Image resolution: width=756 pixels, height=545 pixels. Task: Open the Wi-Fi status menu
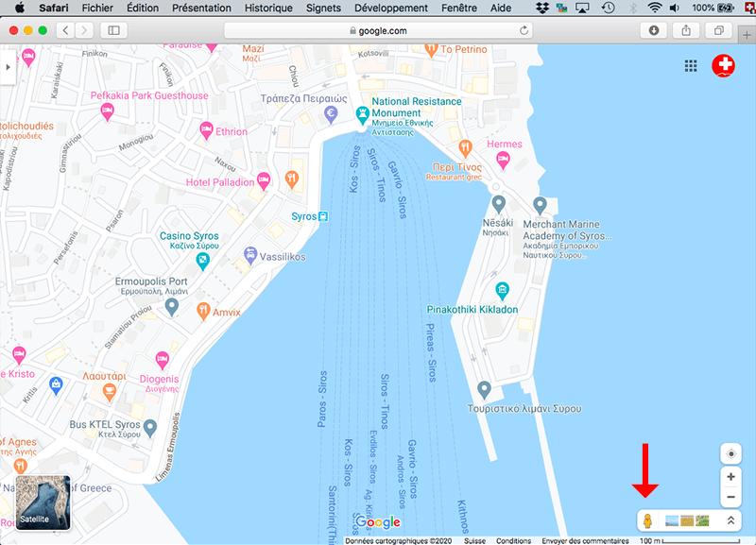(654, 8)
